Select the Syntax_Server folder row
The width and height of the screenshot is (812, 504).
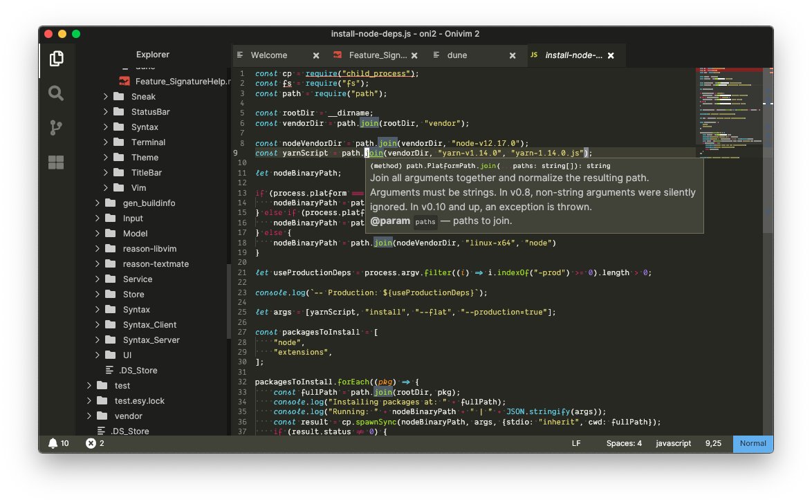click(152, 340)
